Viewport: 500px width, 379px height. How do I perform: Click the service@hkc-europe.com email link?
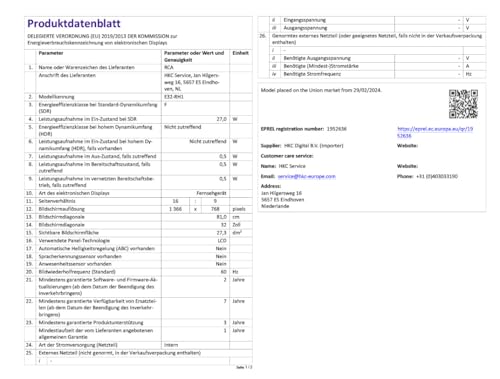tap(307, 176)
